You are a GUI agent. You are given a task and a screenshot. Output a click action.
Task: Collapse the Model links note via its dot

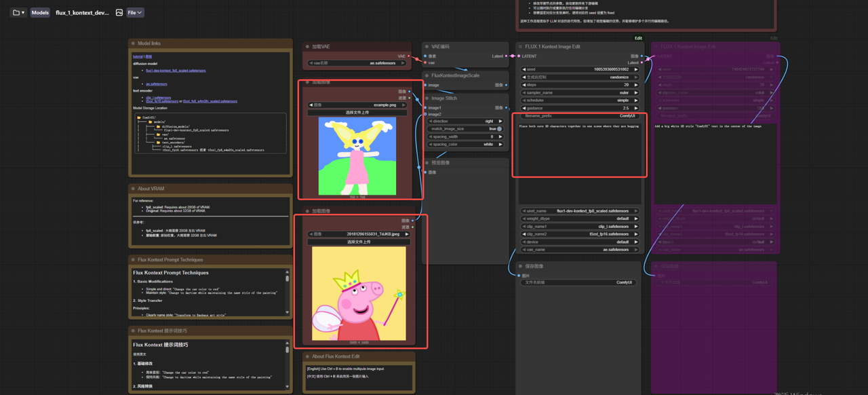click(134, 43)
